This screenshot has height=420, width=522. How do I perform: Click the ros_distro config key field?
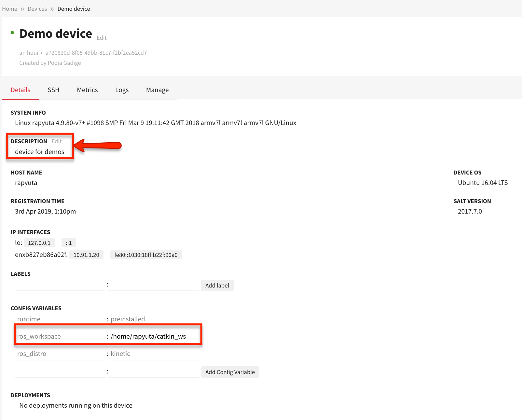[60, 354]
